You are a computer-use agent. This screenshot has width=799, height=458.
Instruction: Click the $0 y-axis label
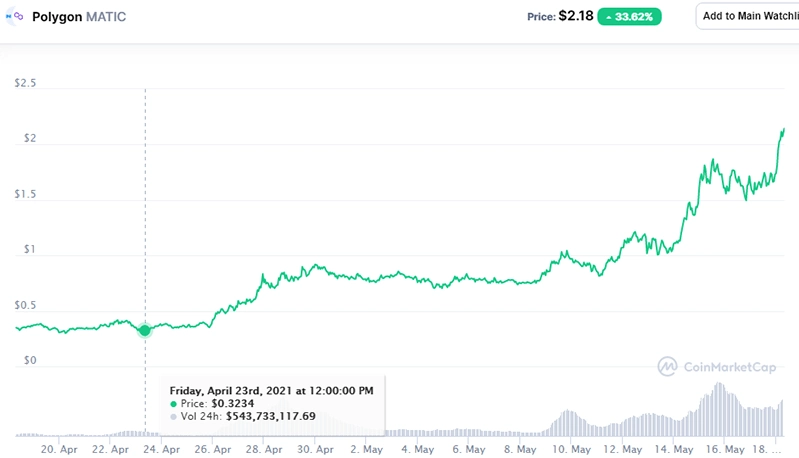[30, 360]
